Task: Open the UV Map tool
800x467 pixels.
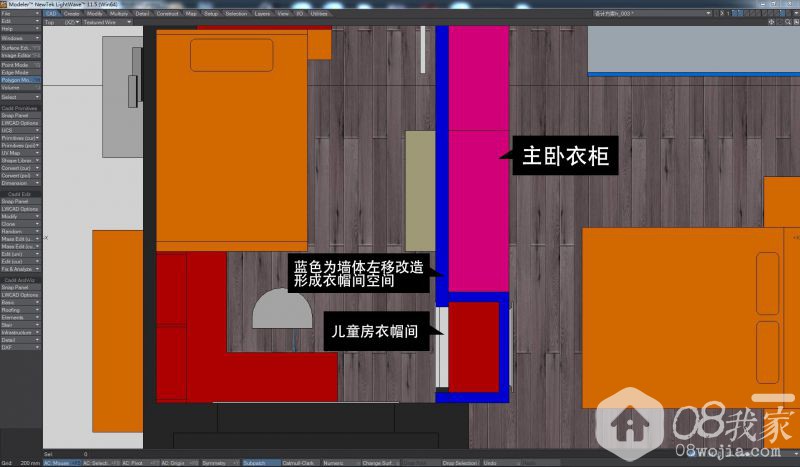Action: pos(20,152)
